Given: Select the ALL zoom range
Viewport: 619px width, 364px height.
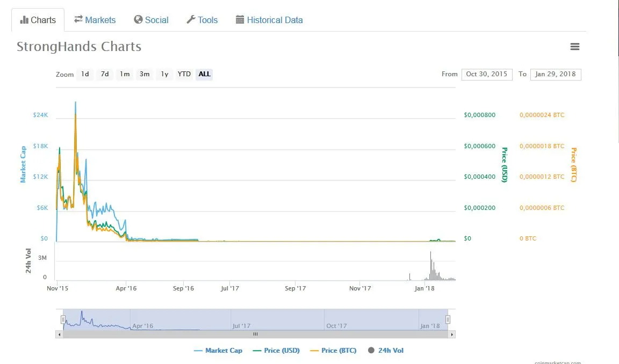Looking at the screenshot, I should [x=205, y=74].
